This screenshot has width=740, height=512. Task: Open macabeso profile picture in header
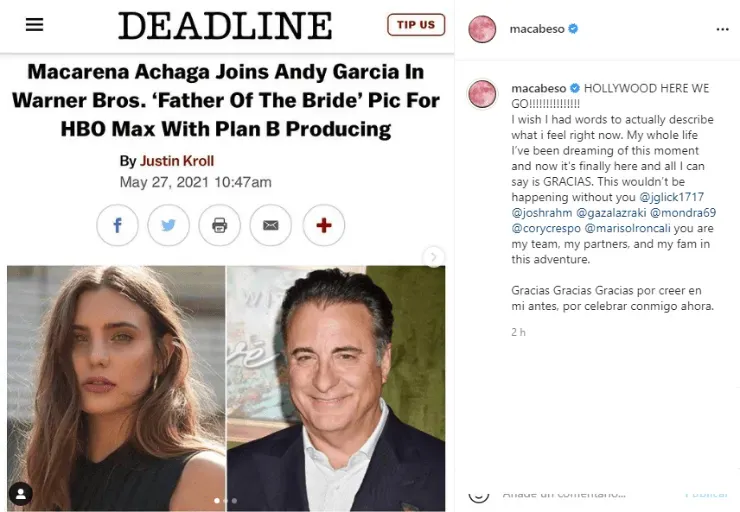coord(482,29)
